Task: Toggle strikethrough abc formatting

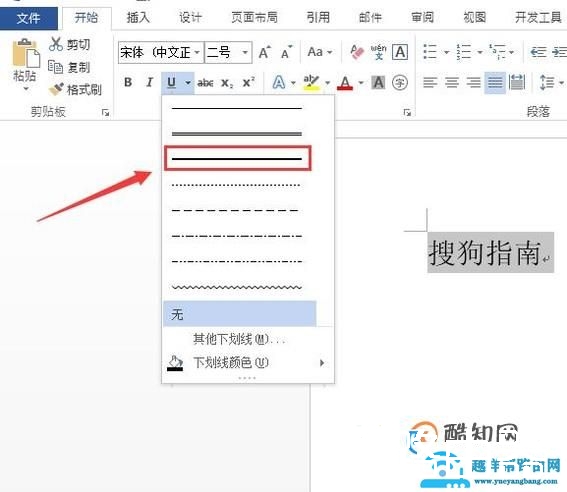Action: (205, 83)
